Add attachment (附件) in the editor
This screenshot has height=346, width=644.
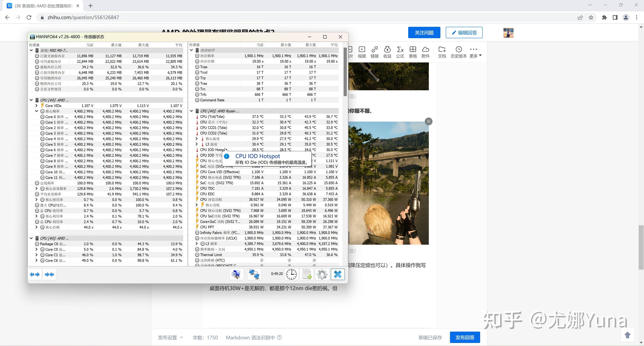[x=425, y=52]
